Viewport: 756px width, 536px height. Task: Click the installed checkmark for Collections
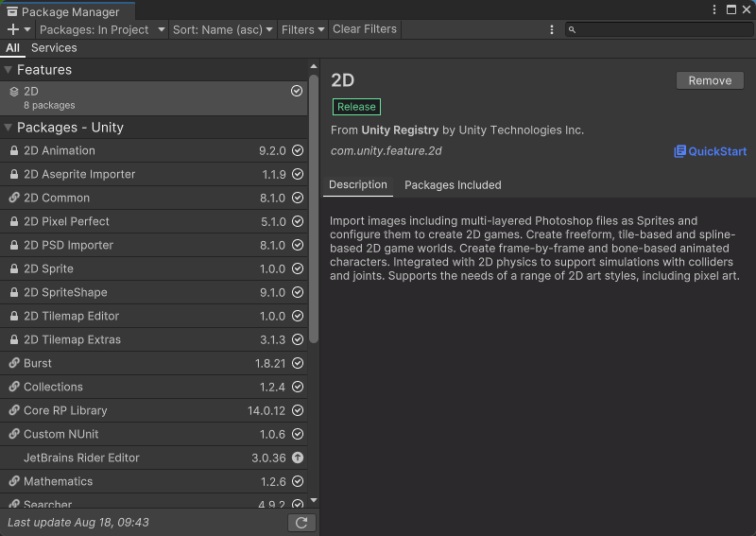(x=298, y=387)
